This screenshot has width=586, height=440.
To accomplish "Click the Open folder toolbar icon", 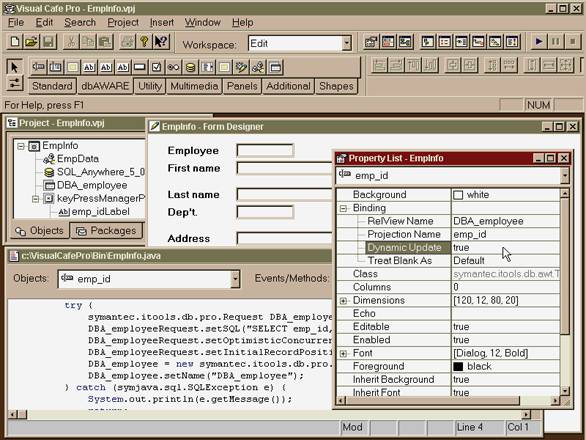I will click(x=31, y=42).
